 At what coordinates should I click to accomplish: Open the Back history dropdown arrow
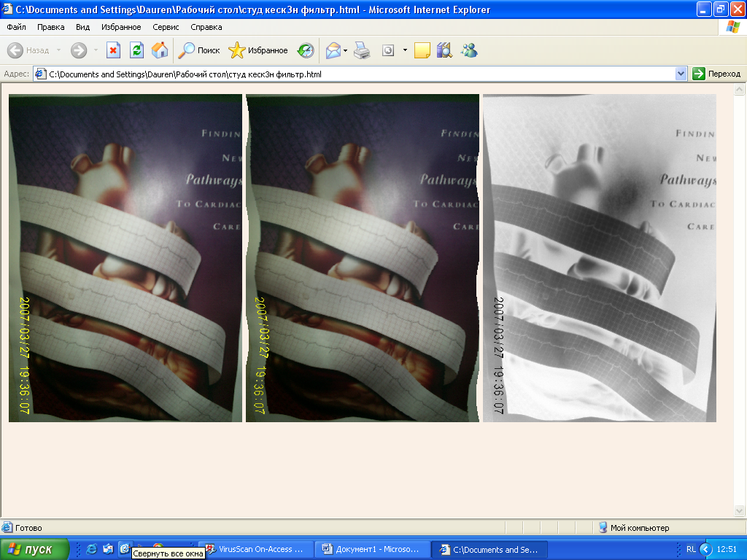58,50
